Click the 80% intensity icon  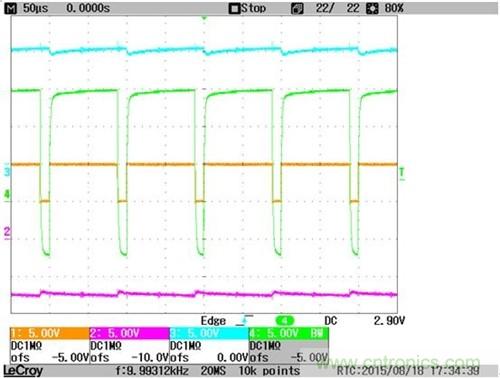click(372, 9)
